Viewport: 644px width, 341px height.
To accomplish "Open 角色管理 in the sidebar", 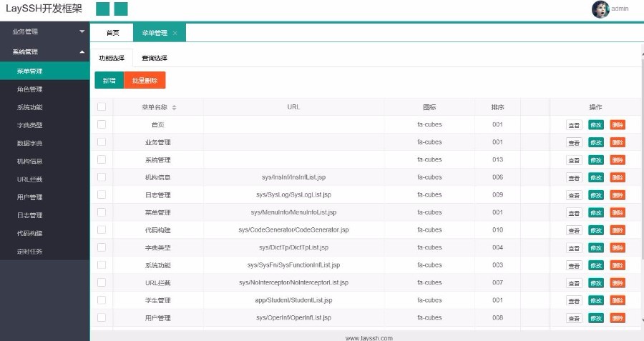I will point(45,89).
